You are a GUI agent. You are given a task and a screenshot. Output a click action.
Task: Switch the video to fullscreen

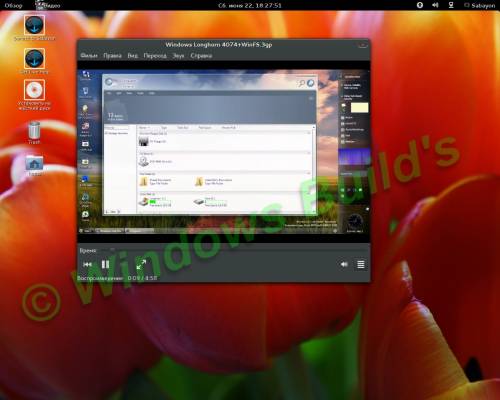pyautogui.click(x=141, y=264)
